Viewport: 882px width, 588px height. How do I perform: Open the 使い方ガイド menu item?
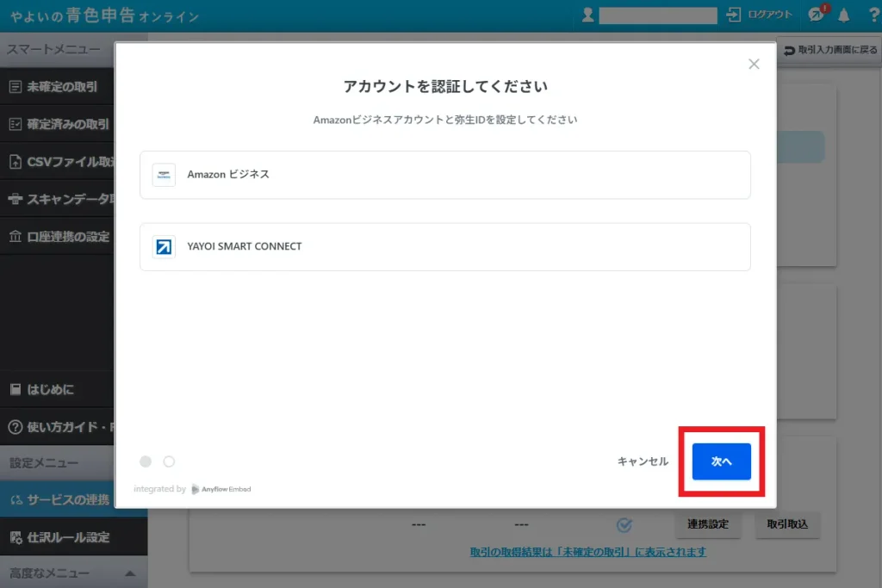57,427
